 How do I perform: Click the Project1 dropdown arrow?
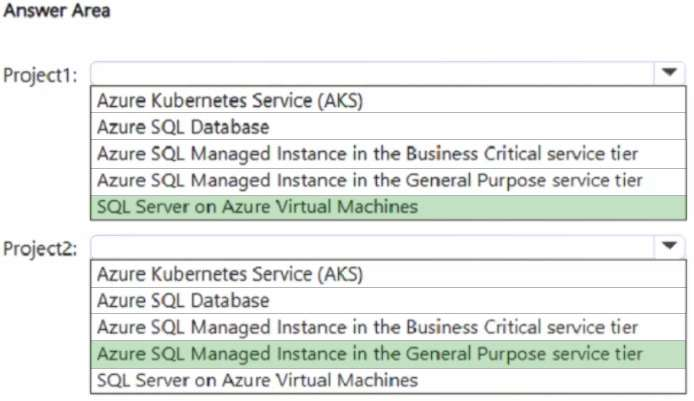pos(668,73)
